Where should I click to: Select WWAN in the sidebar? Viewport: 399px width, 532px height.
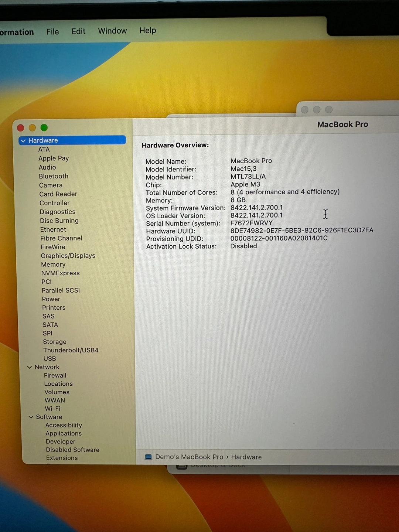coord(55,400)
